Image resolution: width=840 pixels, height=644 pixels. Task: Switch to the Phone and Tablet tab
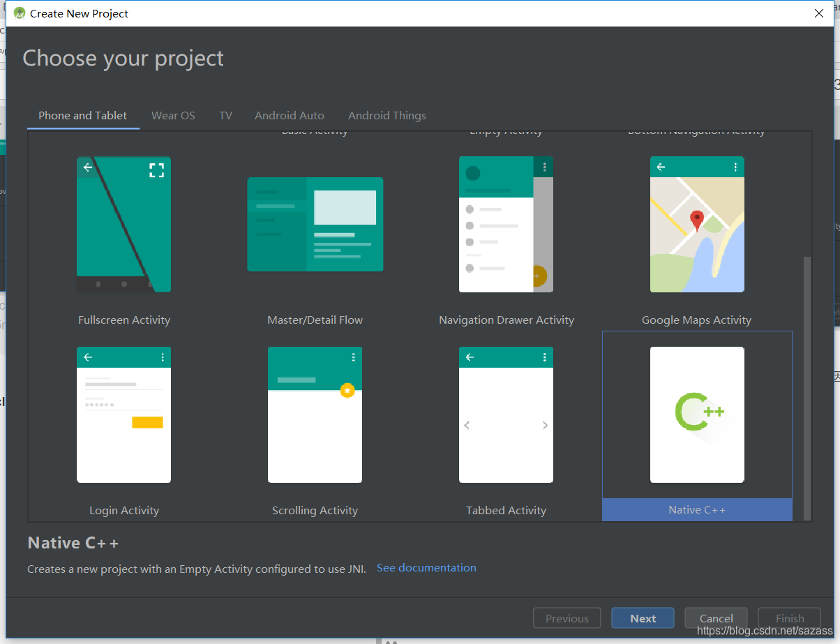coord(83,116)
